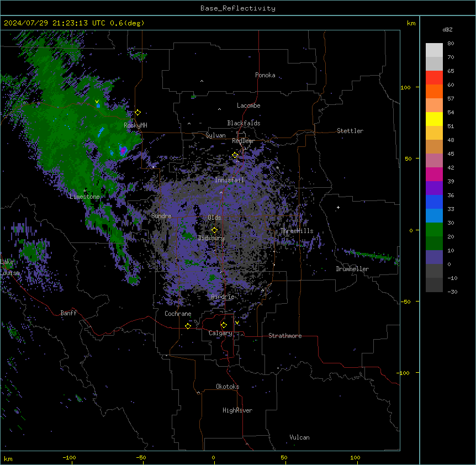Pick the red 60–65 dBZ legend swatch
This screenshot has width=476, height=465.
pyautogui.click(x=434, y=78)
